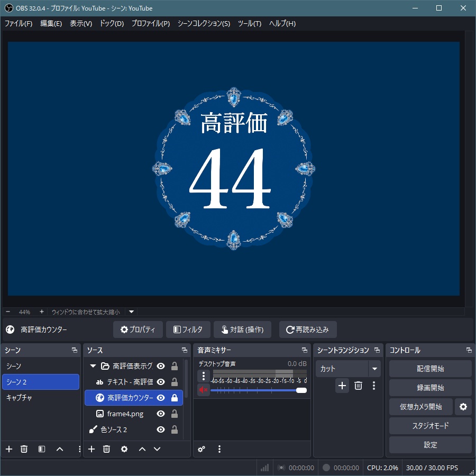Start streaming with 配信開始 button
Viewport: 476px width, 476px height.
pos(430,368)
